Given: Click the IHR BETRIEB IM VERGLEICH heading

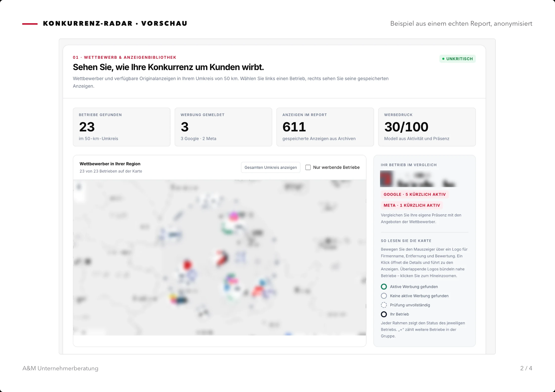Looking at the screenshot, I should (x=409, y=165).
